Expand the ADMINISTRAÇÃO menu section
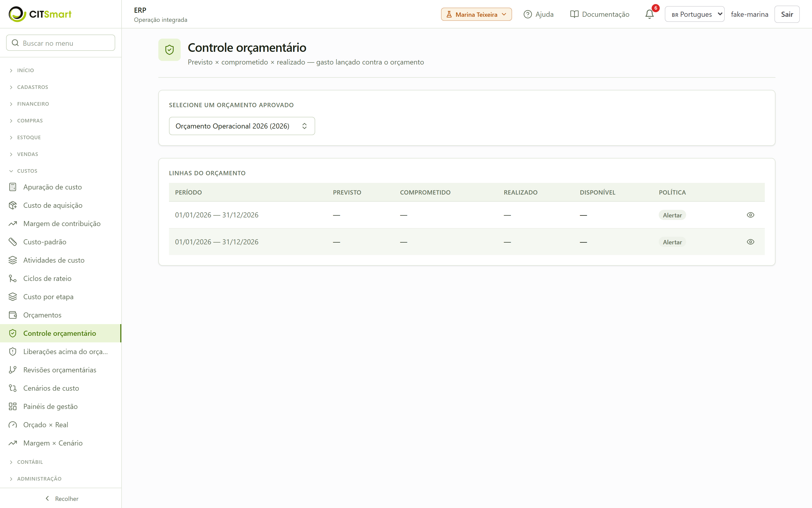The image size is (812, 508). (x=39, y=479)
